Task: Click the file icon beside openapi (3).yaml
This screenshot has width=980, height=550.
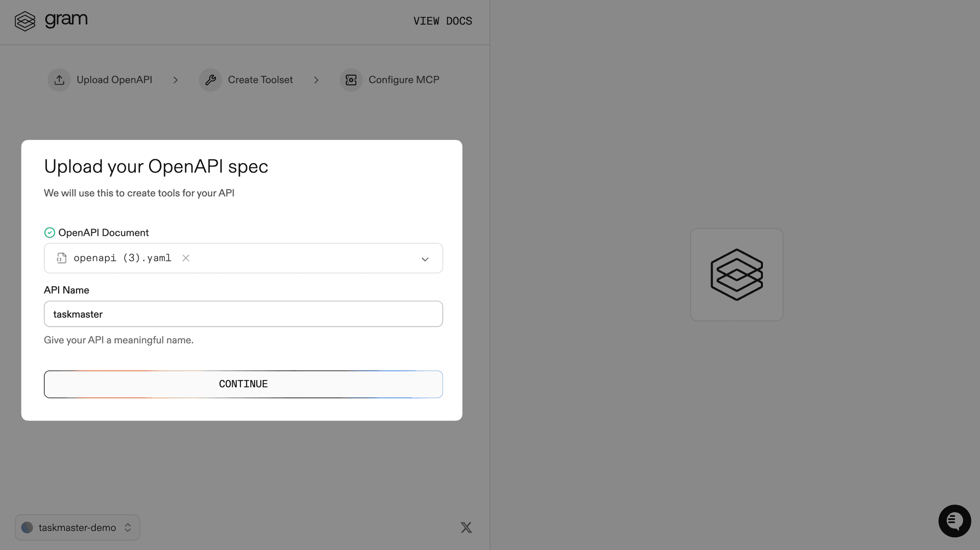Action: click(x=61, y=258)
